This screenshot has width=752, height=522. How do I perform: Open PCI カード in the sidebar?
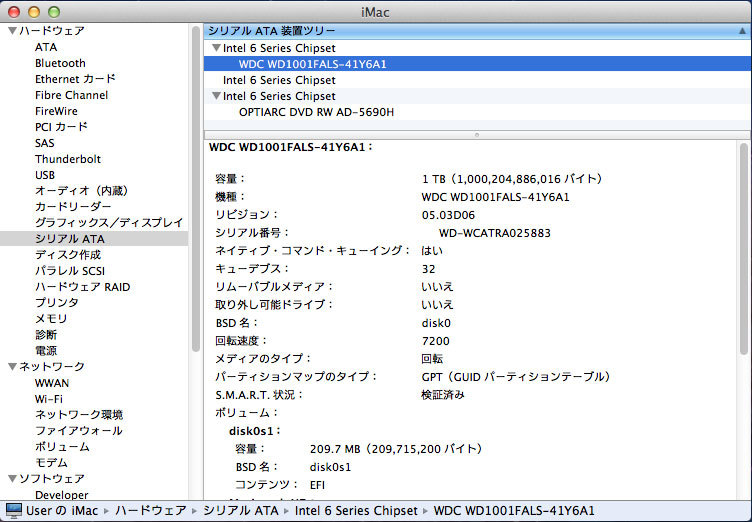pos(61,127)
